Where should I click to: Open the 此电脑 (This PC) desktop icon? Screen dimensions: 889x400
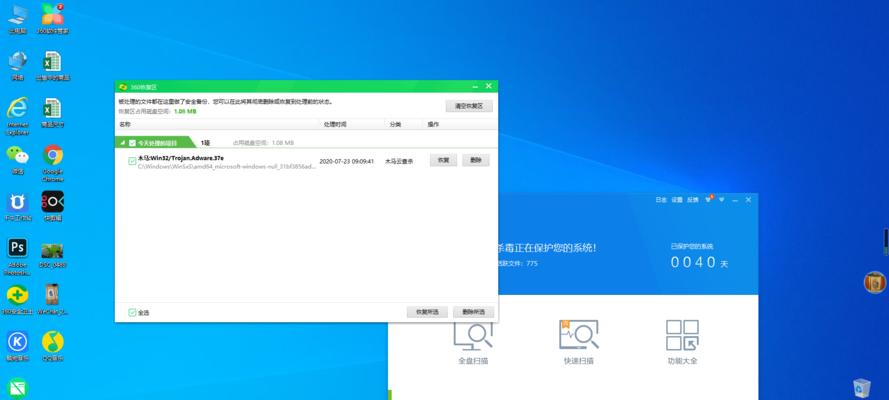pyautogui.click(x=18, y=19)
